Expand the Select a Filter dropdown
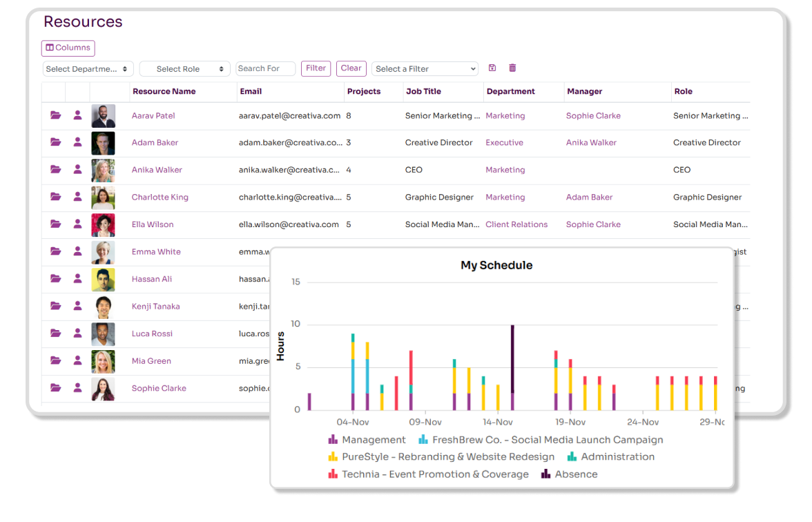This screenshot has width=812, height=522. pos(425,68)
